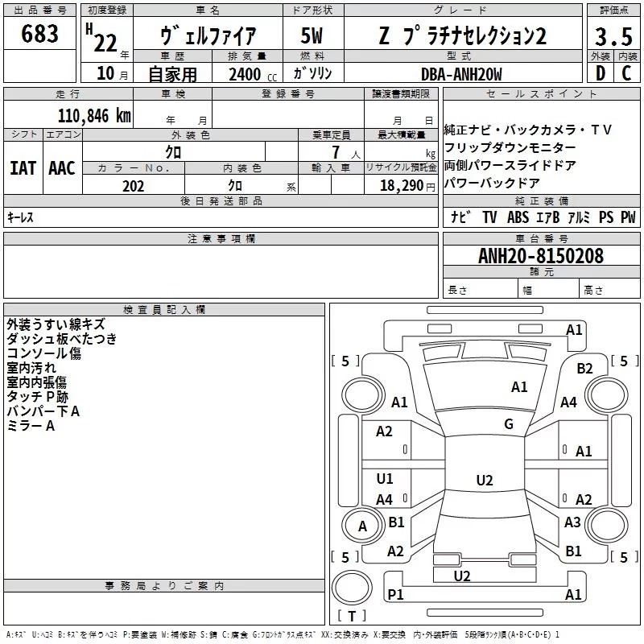Click the note バンパー下Ａ

[43, 411]
